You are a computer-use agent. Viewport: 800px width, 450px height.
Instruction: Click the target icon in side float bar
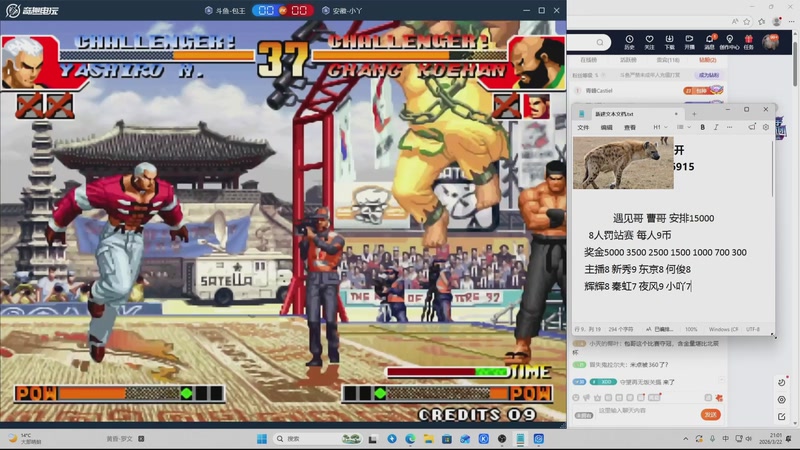click(x=782, y=399)
